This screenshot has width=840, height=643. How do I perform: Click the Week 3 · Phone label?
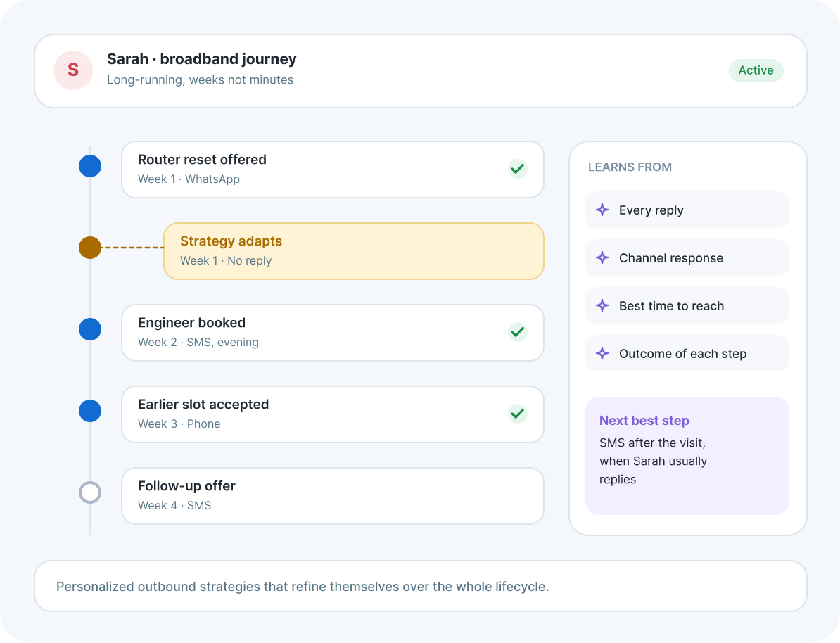pos(179,424)
